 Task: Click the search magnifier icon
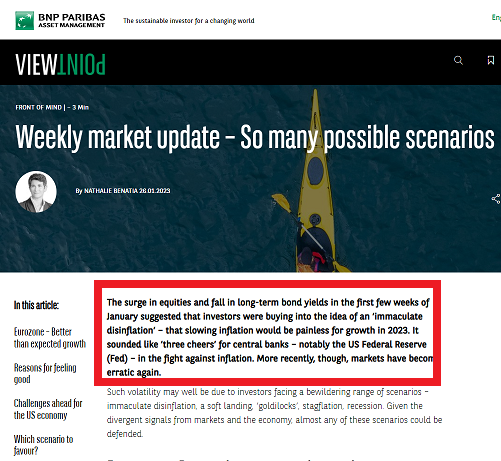(458, 60)
